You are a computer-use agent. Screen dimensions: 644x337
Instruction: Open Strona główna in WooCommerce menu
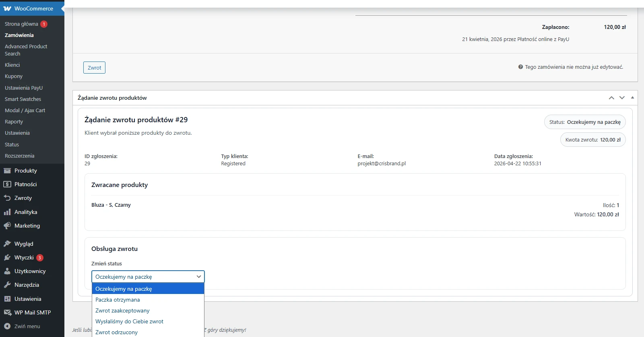click(x=21, y=24)
